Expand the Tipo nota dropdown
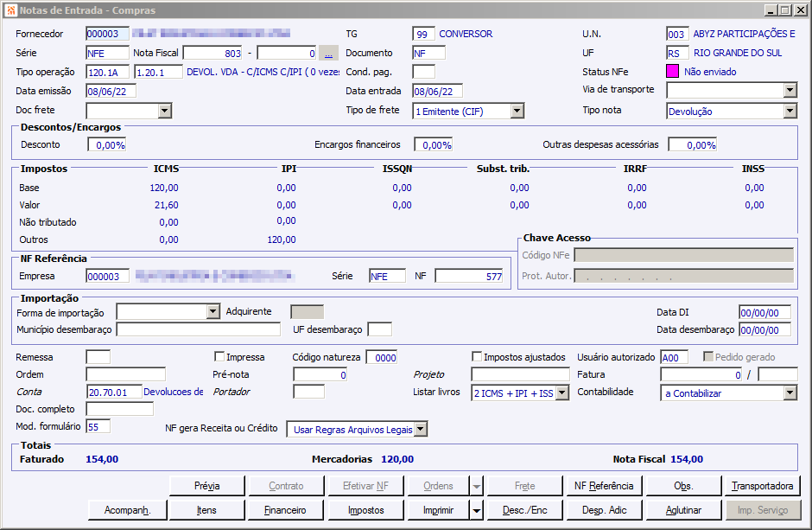Image resolution: width=812 pixels, height=530 pixels. click(790, 111)
